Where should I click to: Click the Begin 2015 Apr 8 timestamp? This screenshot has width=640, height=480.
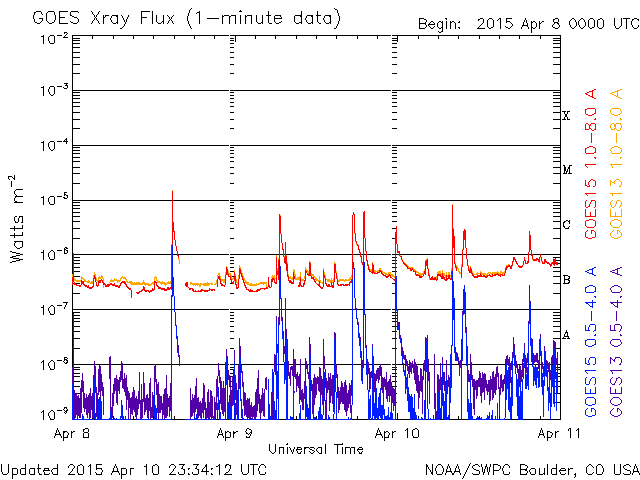point(529,24)
